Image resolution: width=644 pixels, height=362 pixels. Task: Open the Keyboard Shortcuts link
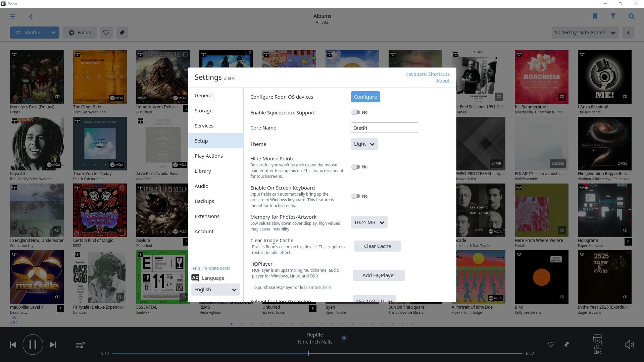pos(427,74)
